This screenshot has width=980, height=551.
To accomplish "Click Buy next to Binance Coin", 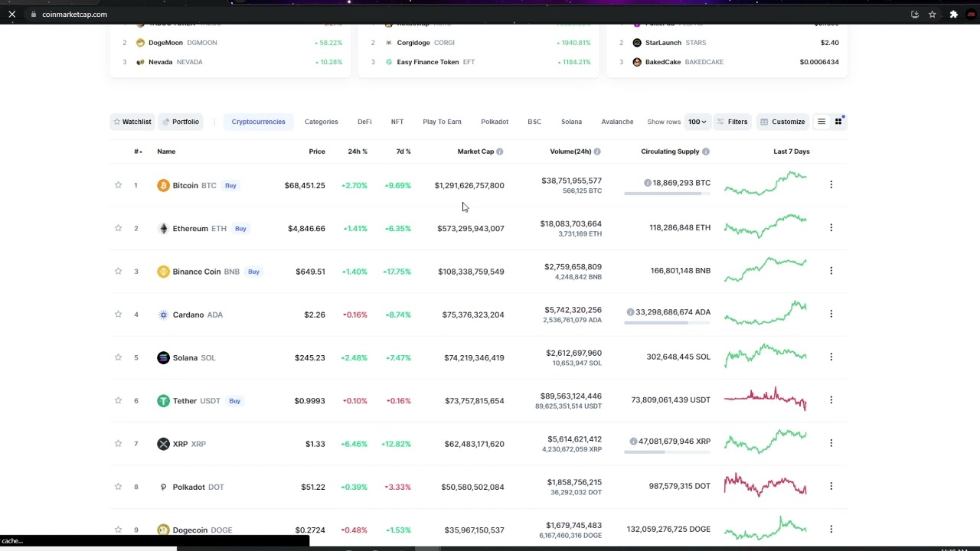I will [253, 272].
